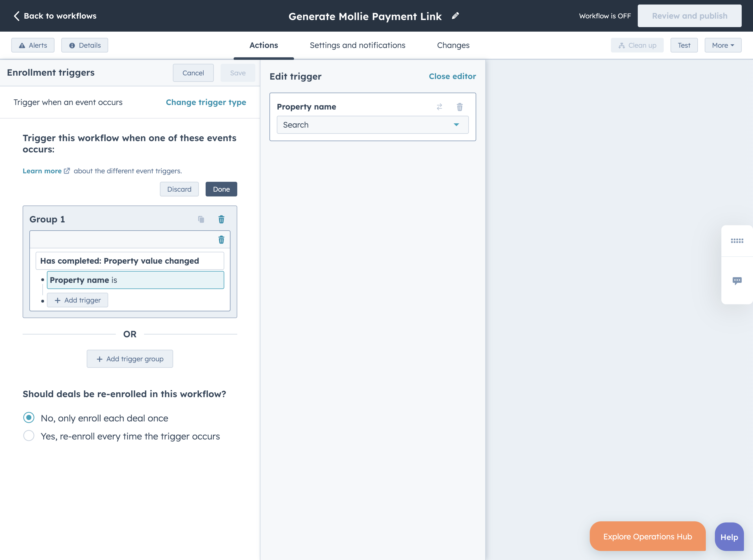Screen dimensions: 753x560
Task: Open the external link icon beside Learn more
Action: (x=67, y=171)
